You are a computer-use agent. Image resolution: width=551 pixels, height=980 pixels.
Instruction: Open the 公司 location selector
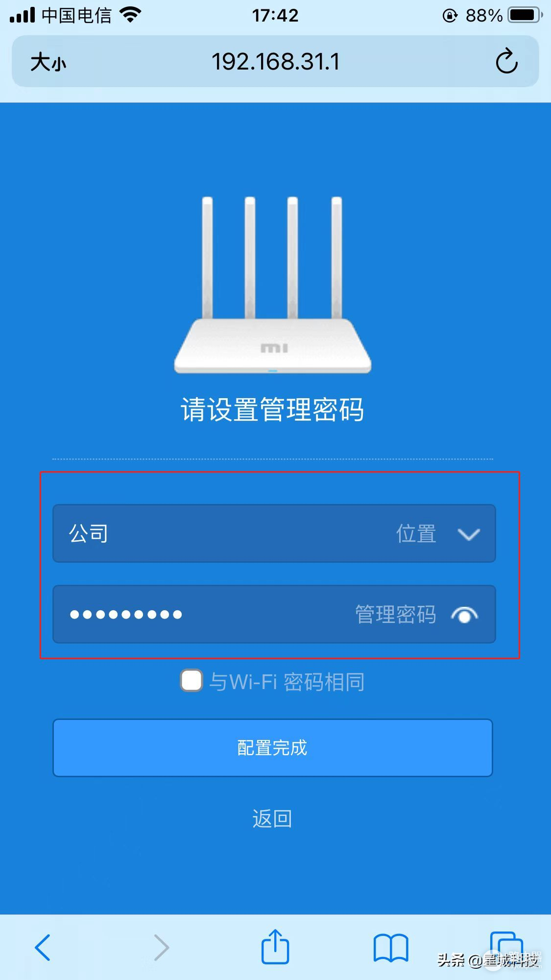click(274, 533)
